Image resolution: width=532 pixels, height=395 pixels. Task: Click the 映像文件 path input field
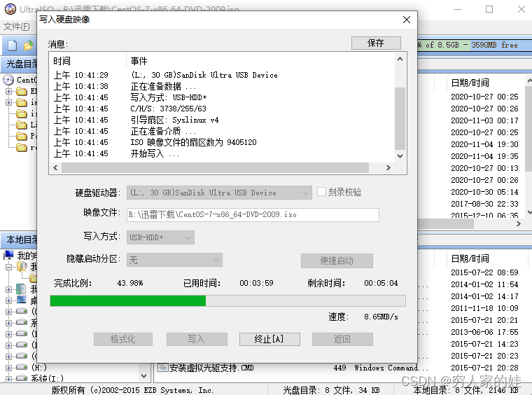click(x=253, y=215)
